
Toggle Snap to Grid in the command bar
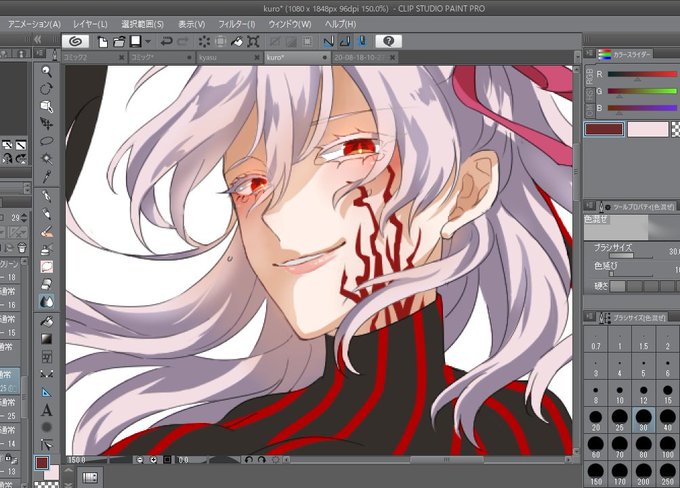coord(362,42)
